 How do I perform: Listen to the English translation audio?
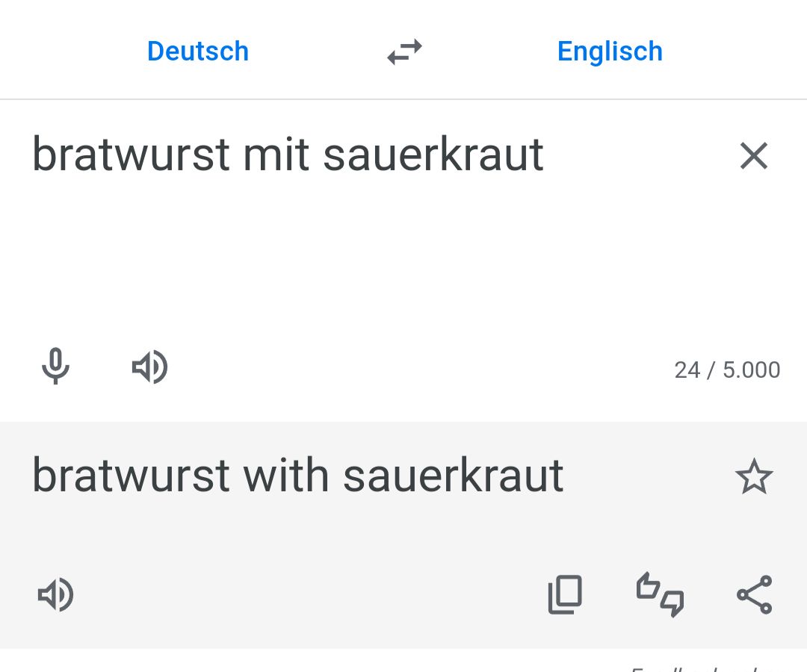coord(55,595)
